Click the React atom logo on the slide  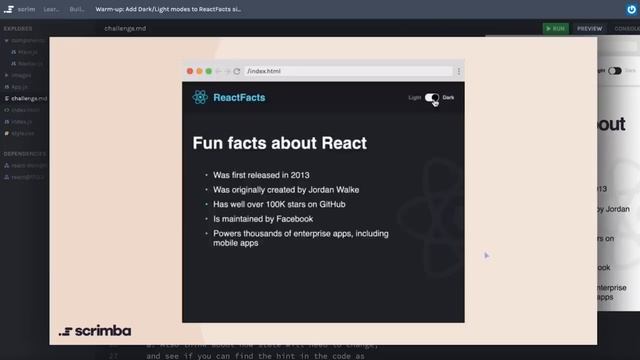tap(200, 97)
